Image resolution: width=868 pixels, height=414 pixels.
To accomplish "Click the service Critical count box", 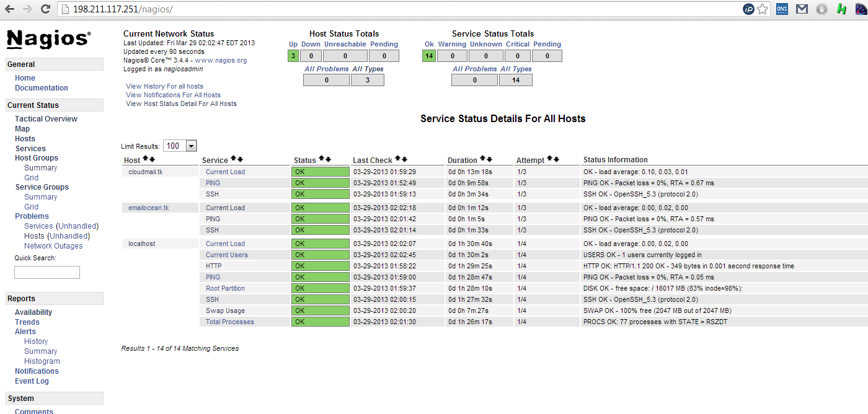I will click(517, 56).
